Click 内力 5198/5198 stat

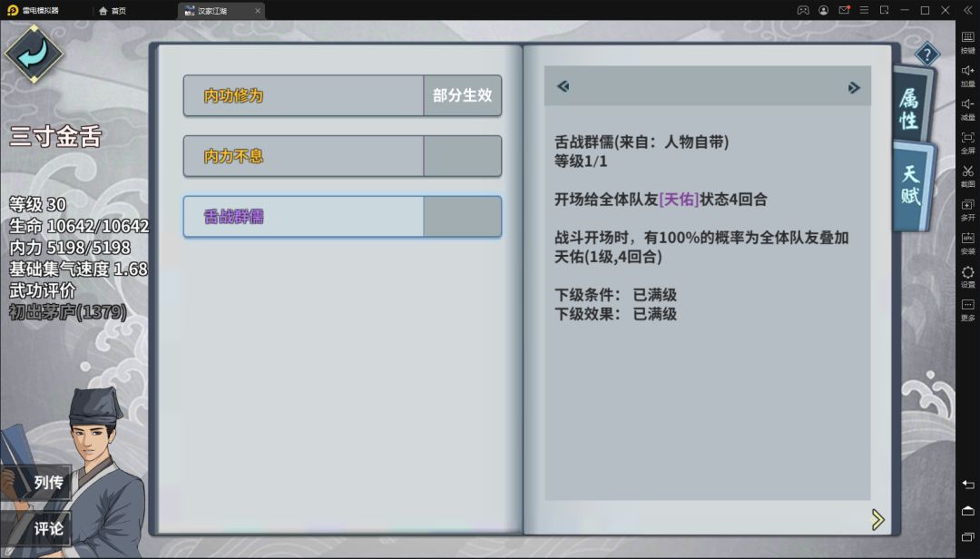click(x=69, y=247)
